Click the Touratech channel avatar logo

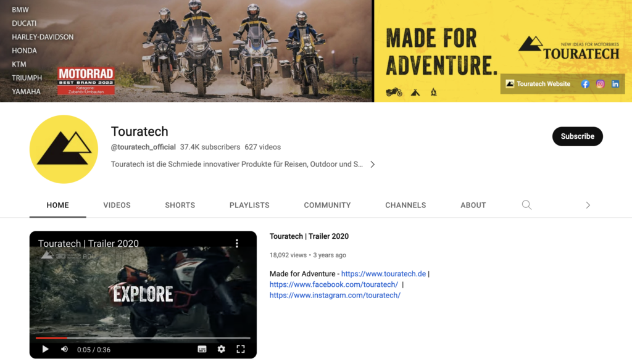(64, 149)
